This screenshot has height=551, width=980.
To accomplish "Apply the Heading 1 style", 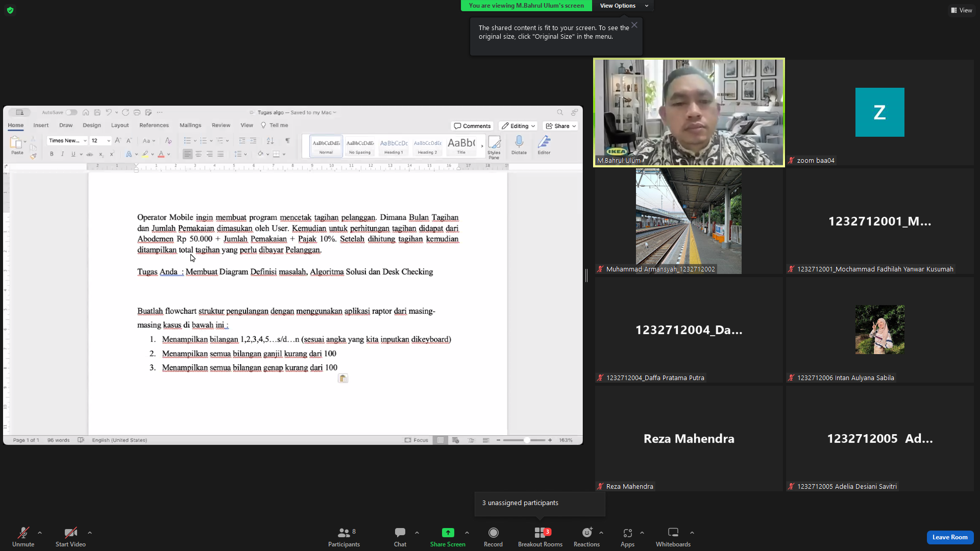I will click(394, 146).
